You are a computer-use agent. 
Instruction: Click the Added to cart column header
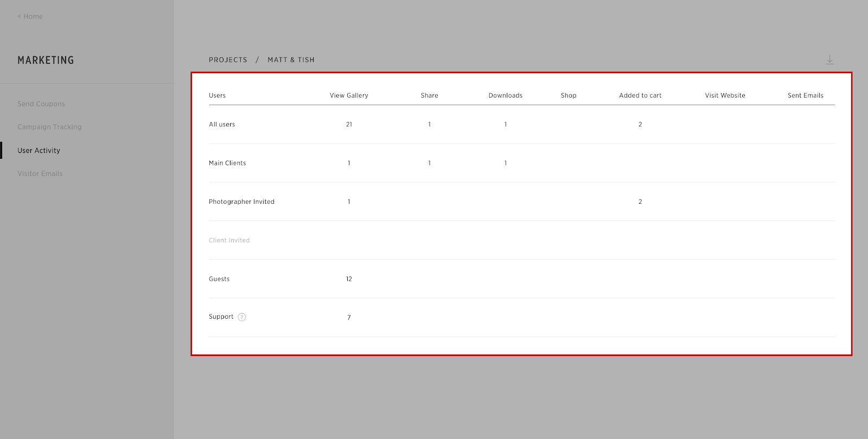click(x=640, y=95)
